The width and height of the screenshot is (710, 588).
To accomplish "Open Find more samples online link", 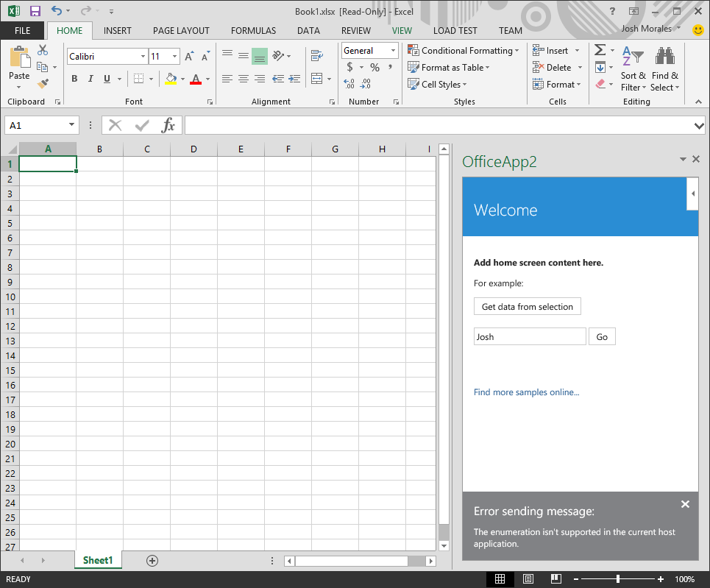I will (x=526, y=392).
